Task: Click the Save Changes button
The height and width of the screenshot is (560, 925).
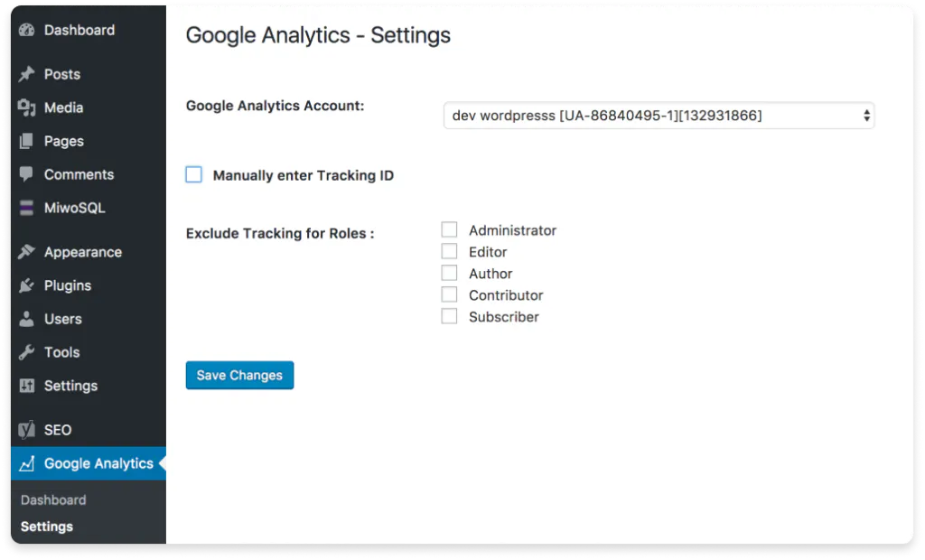Action: 239,376
